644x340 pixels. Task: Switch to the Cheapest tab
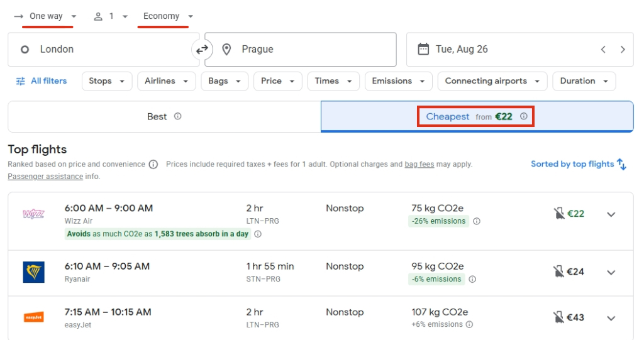pyautogui.click(x=477, y=117)
